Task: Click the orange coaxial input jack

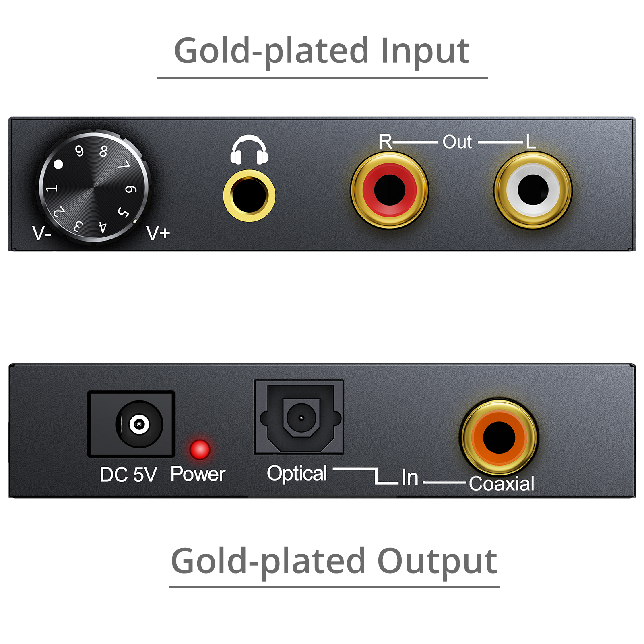Action: (499, 438)
